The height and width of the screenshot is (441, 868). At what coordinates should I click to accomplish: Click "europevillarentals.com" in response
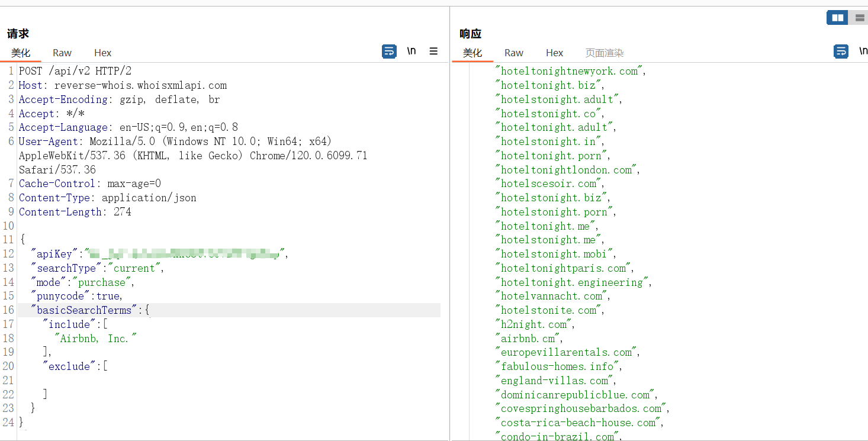click(567, 352)
